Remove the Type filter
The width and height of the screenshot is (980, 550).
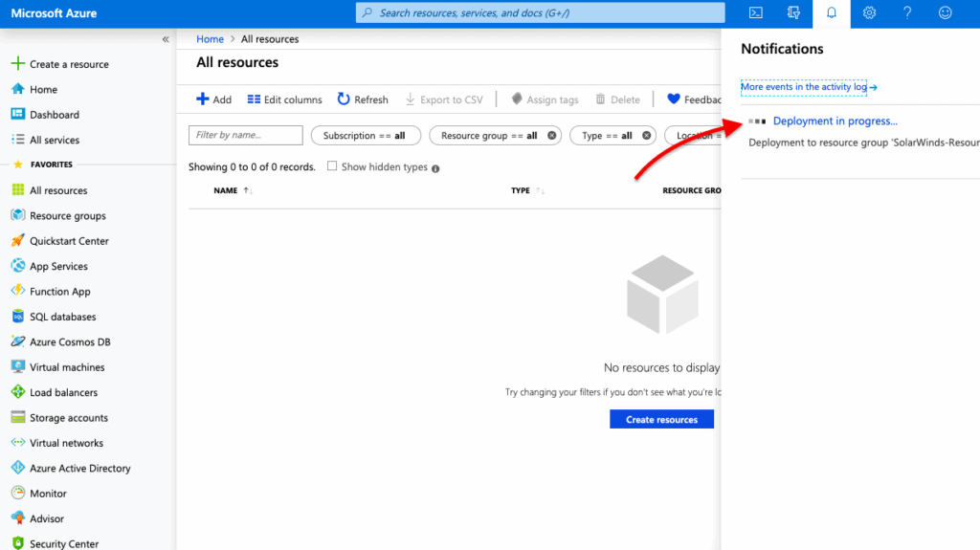(646, 136)
